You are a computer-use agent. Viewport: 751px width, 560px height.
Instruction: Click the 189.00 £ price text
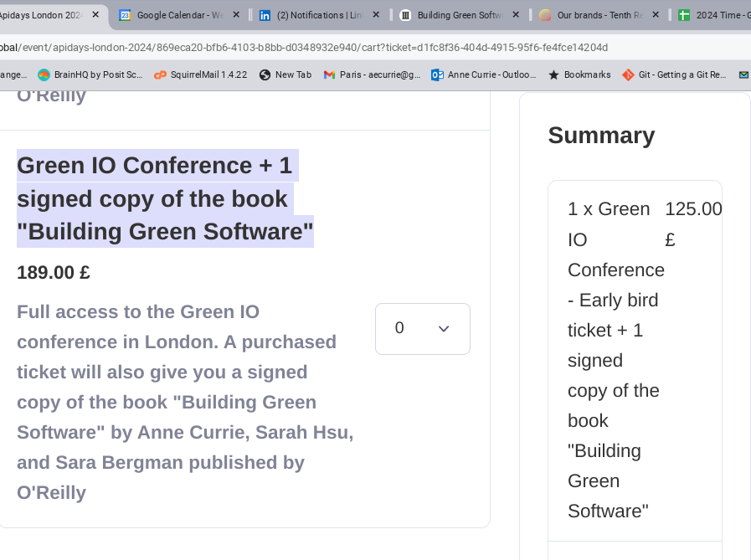coord(54,273)
